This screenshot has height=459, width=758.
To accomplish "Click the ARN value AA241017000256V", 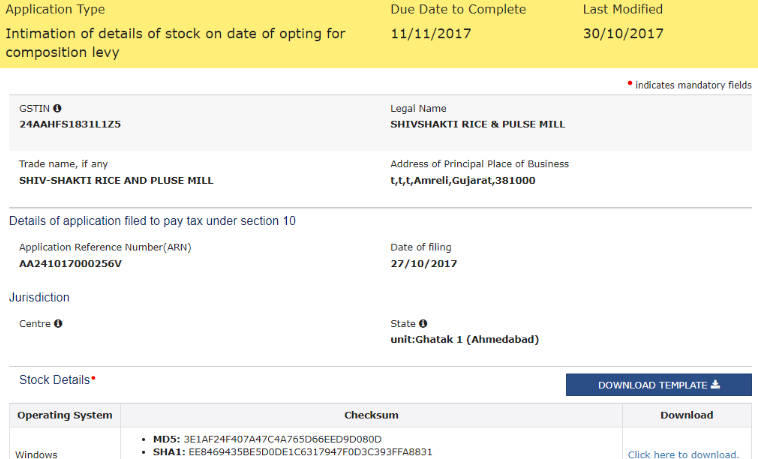I will tap(70, 263).
